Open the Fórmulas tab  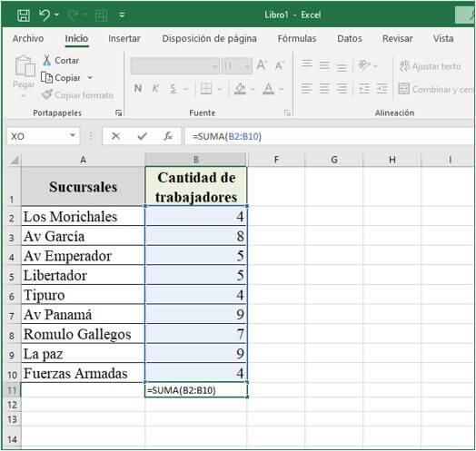tap(297, 38)
